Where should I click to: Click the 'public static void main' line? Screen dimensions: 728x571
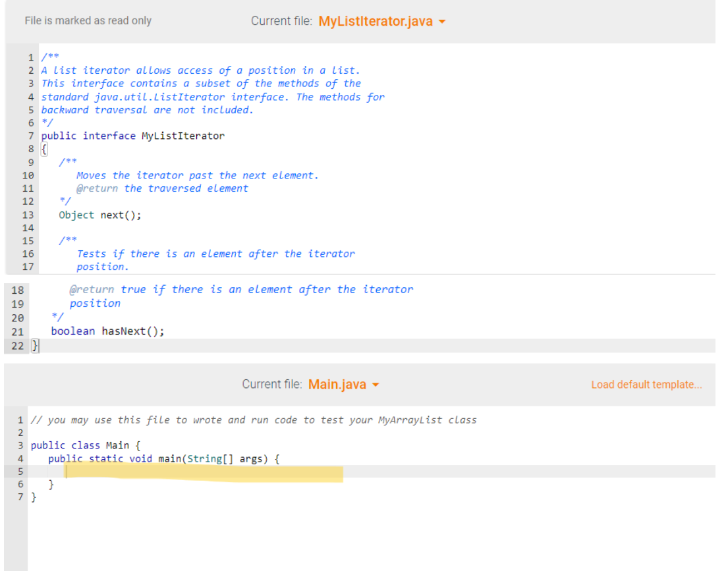(x=164, y=458)
